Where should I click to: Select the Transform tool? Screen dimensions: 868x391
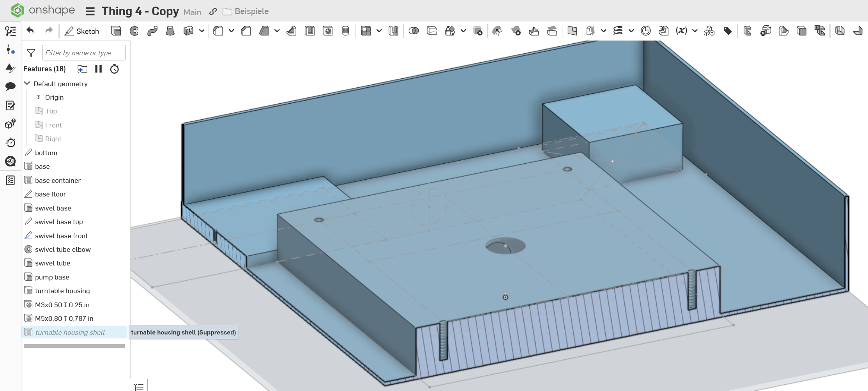point(450,31)
